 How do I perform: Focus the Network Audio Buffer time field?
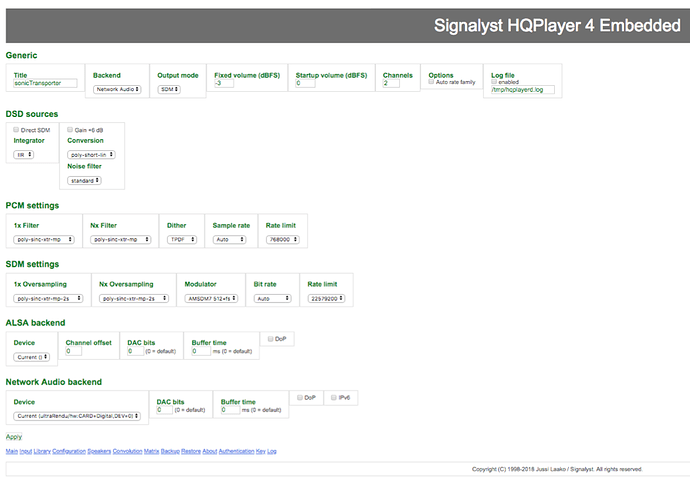[230, 410]
